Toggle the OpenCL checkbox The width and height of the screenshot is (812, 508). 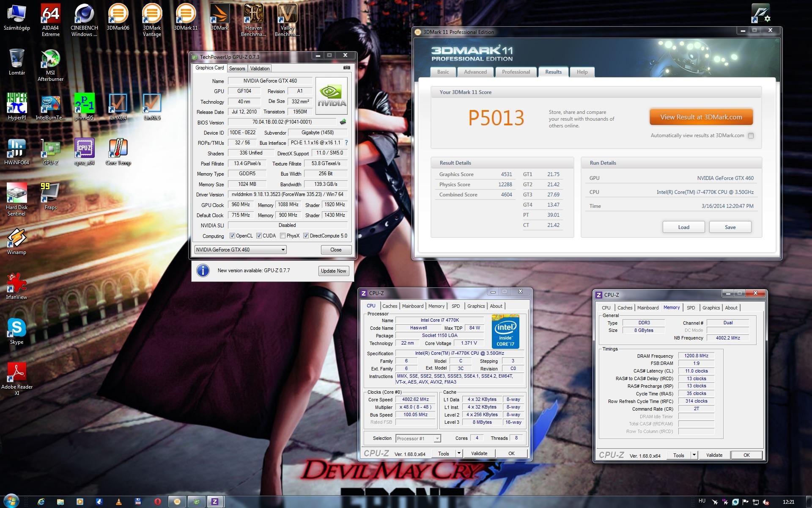(232, 236)
